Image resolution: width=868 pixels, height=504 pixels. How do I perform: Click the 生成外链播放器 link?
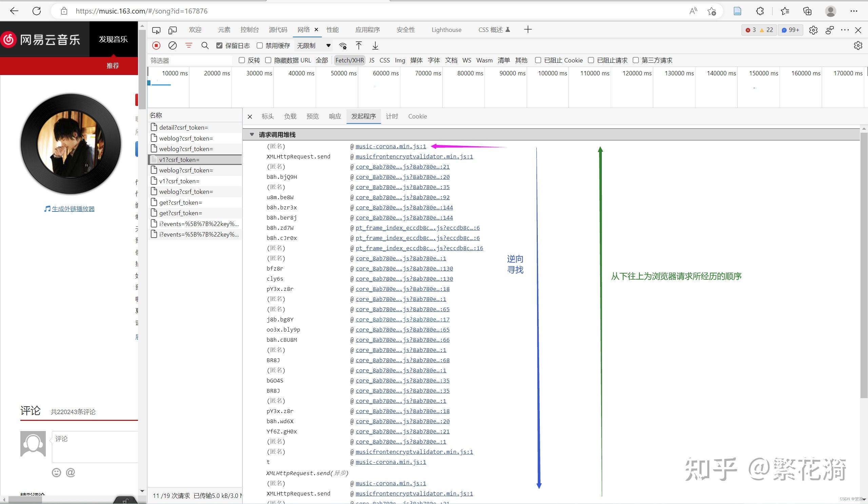[73, 209]
